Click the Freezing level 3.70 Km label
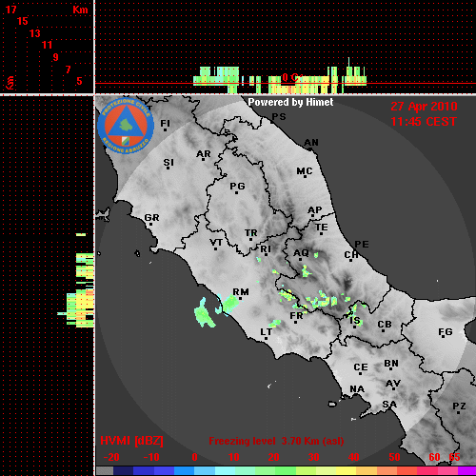 (276, 441)
